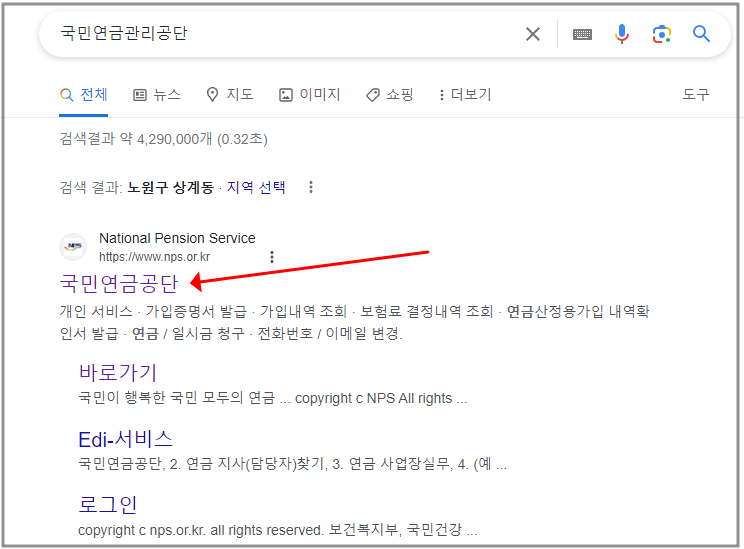Click the National Pension Service site name
This screenshot has width=744, height=549.
click(x=177, y=238)
